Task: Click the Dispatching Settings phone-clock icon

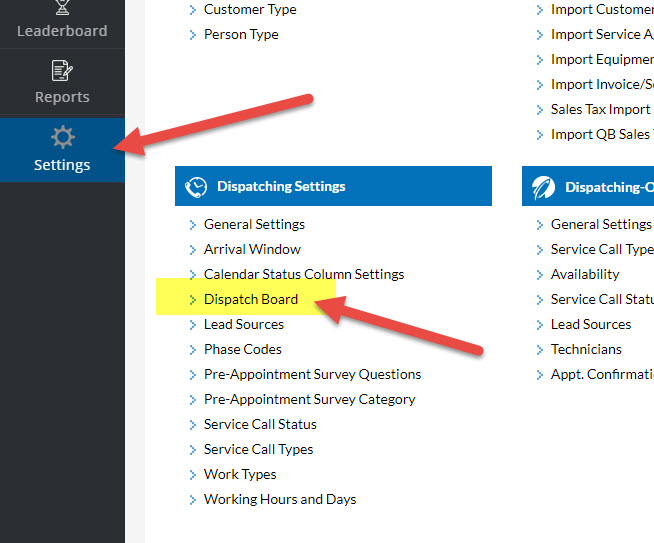Action: pos(197,186)
